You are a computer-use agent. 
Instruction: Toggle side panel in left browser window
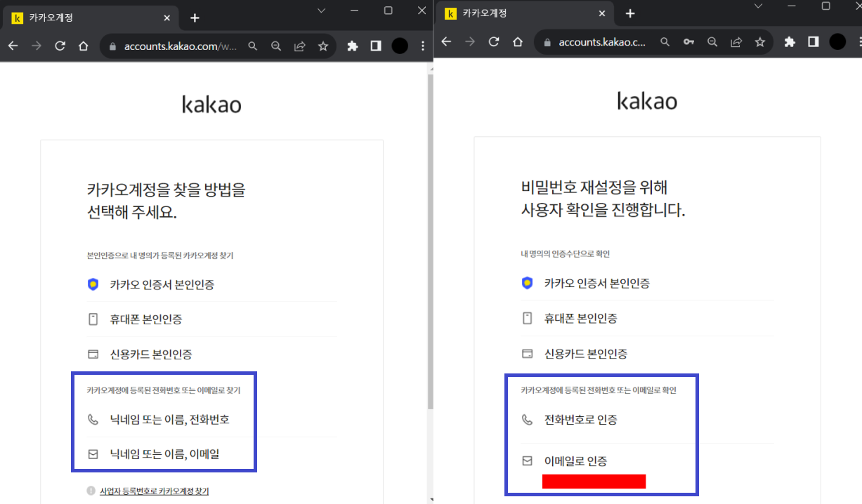pyautogui.click(x=376, y=46)
